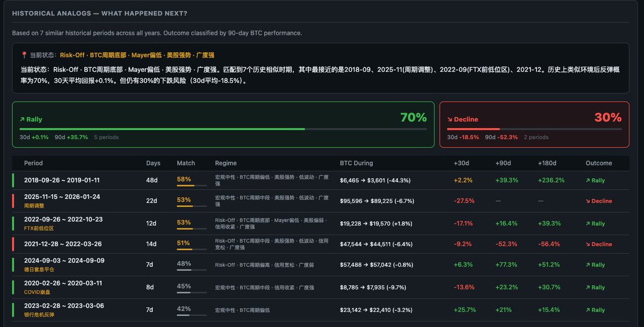644x327 pixels.
Task: Click the down-arrow icon in the red Decline card
Action: tap(450, 119)
